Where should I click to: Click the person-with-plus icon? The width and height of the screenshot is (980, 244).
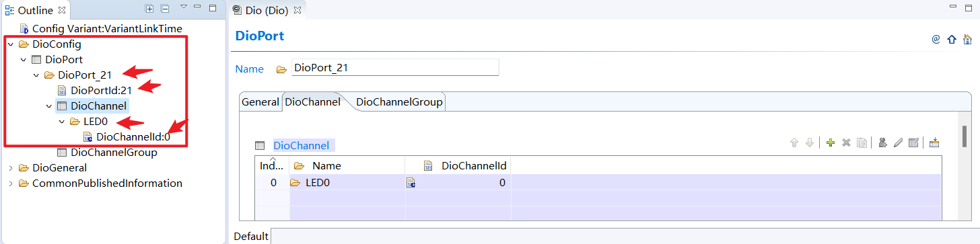point(882,143)
